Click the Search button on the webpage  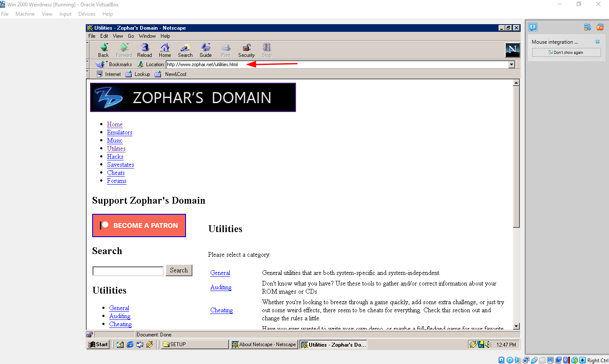pos(179,270)
